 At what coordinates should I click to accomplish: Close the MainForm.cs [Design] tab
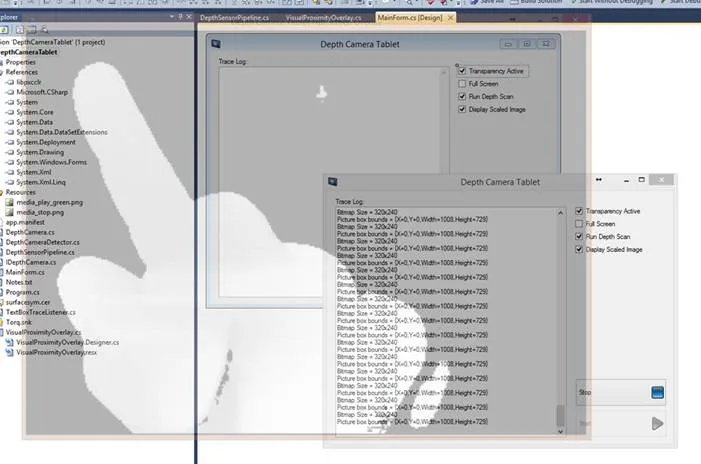[450, 18]
